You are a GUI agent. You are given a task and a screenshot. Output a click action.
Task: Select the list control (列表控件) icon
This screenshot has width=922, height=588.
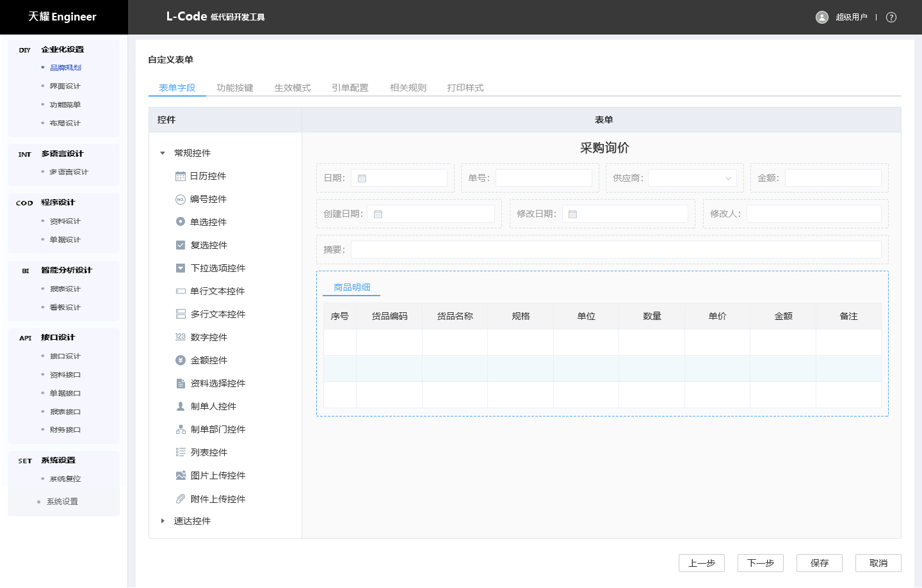click(x=181, y=452)
